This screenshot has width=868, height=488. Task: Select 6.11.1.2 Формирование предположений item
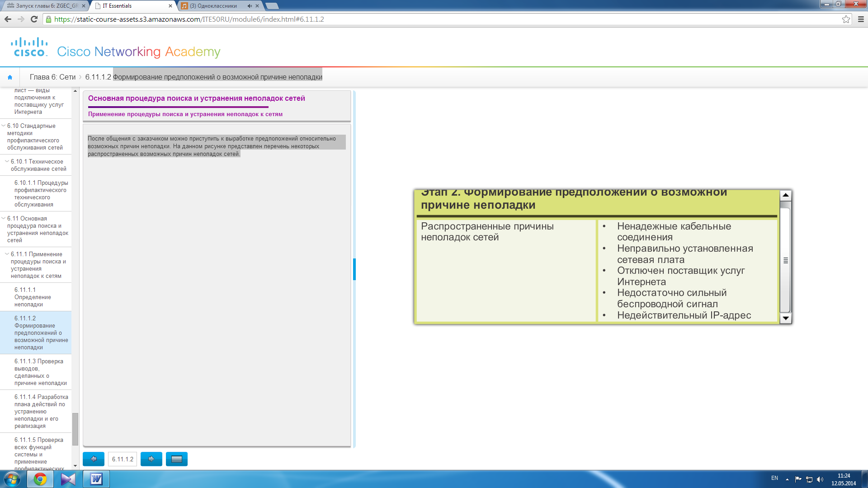click(36, 333)
